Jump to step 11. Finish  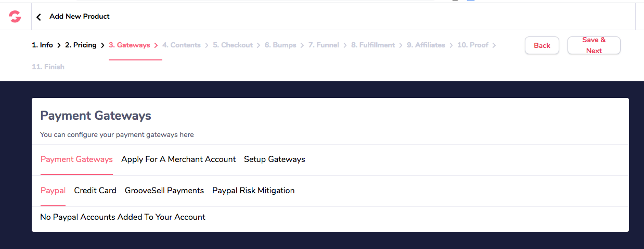(x=48, y=67)
